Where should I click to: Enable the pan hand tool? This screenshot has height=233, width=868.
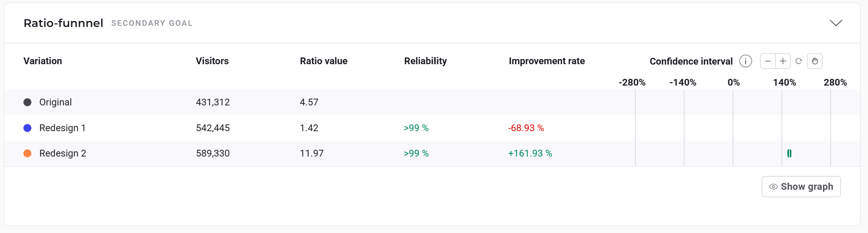point(814,61)
